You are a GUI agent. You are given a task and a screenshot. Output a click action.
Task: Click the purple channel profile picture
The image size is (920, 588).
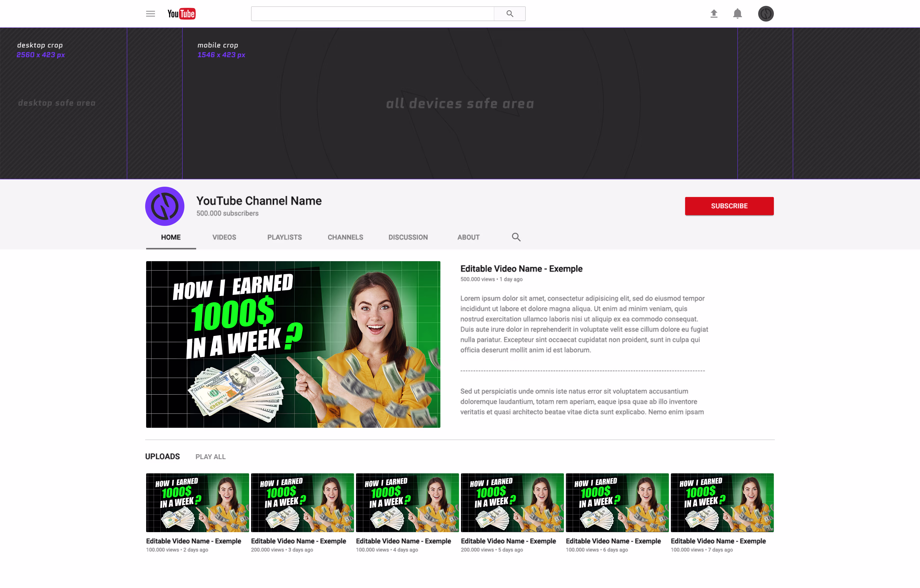click(x=165, y=206)
